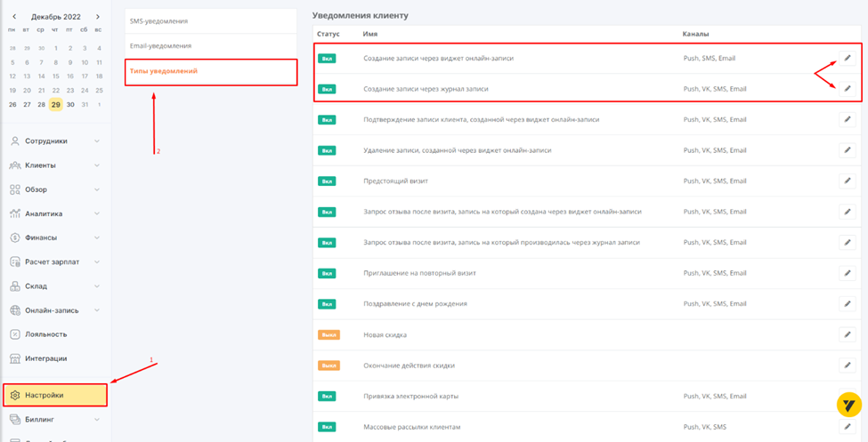Image resolution: width=868 pixels, height=442 pixels.
Task: Toggle "Вкл" status badge for Предстоящий визит
Action: coord(328,181)
